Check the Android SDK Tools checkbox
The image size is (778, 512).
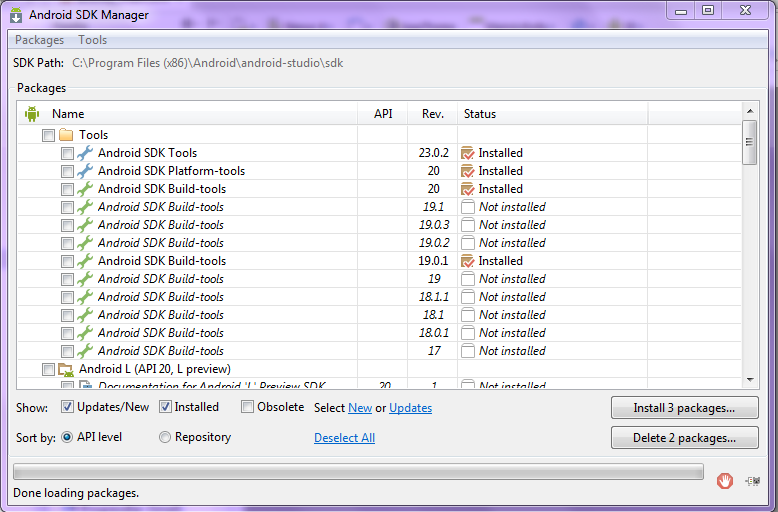67,153
